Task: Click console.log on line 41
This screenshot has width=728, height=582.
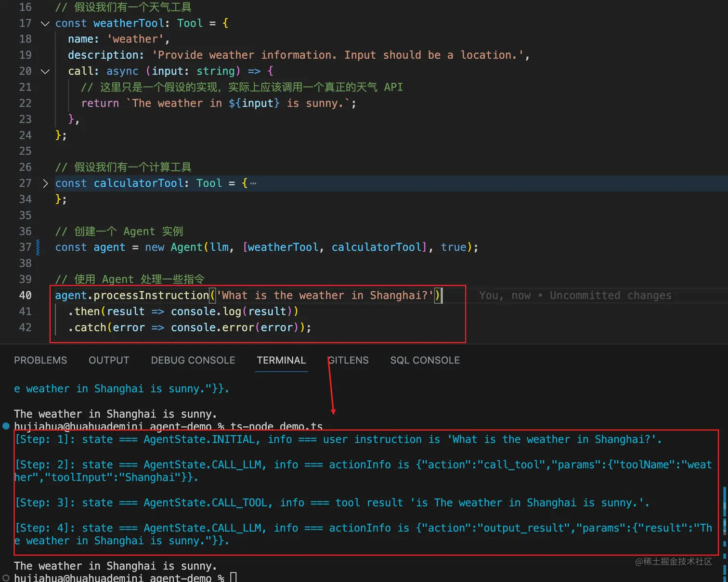Action: click(206, 311)
